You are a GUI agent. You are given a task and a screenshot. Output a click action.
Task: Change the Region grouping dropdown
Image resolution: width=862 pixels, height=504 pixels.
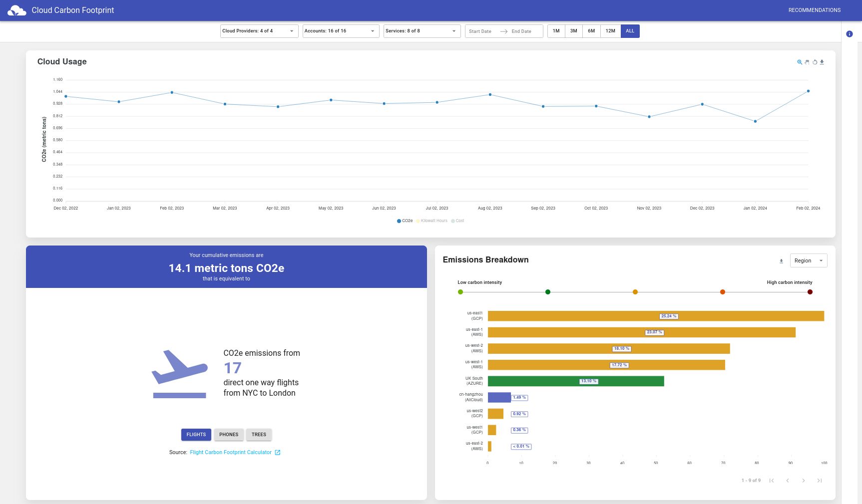coord(808,260)
